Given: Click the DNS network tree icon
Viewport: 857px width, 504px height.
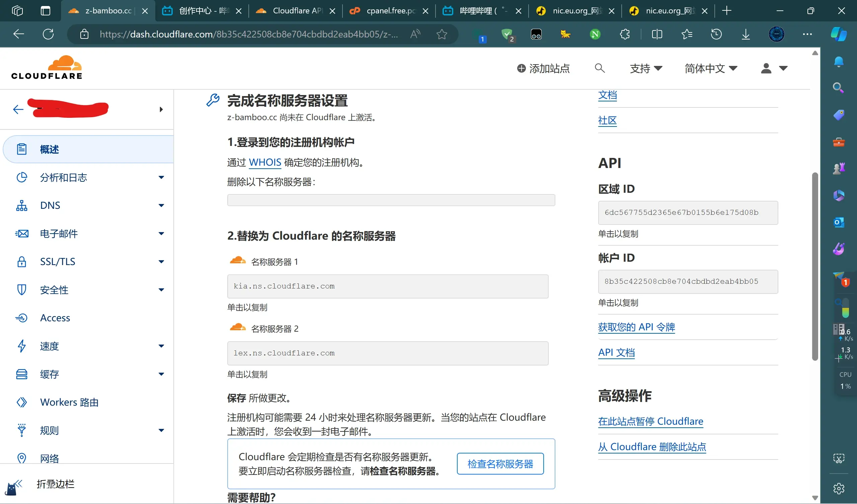Looking at the screenshot, I should [x=22, y=205].
